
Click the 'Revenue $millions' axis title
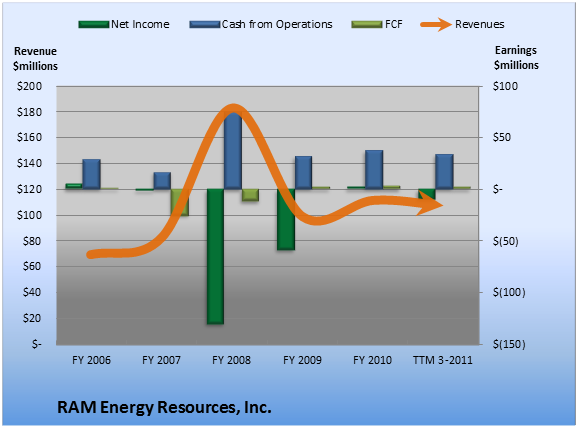(x=35, y=59)
